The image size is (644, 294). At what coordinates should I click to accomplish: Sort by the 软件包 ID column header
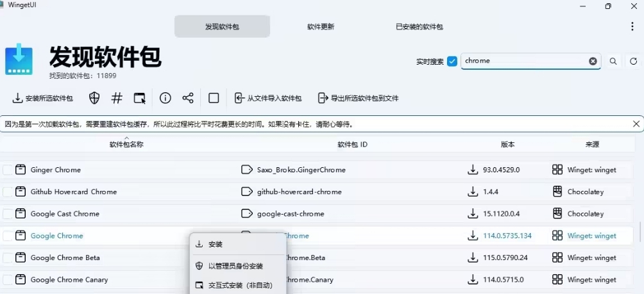point(352,144)
